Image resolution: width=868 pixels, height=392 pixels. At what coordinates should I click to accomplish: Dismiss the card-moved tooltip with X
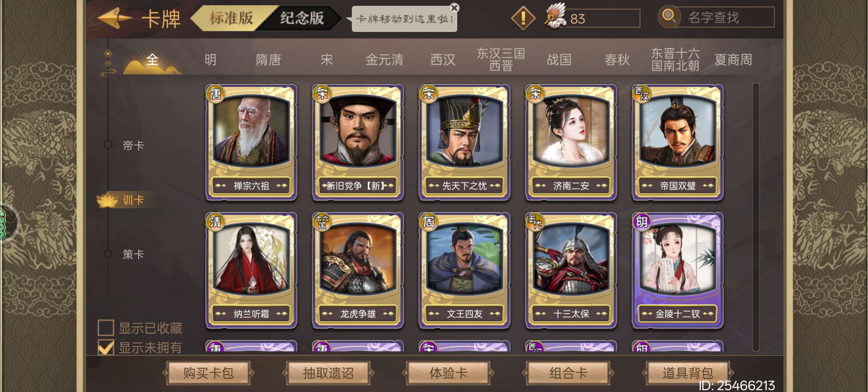[454, 8]
